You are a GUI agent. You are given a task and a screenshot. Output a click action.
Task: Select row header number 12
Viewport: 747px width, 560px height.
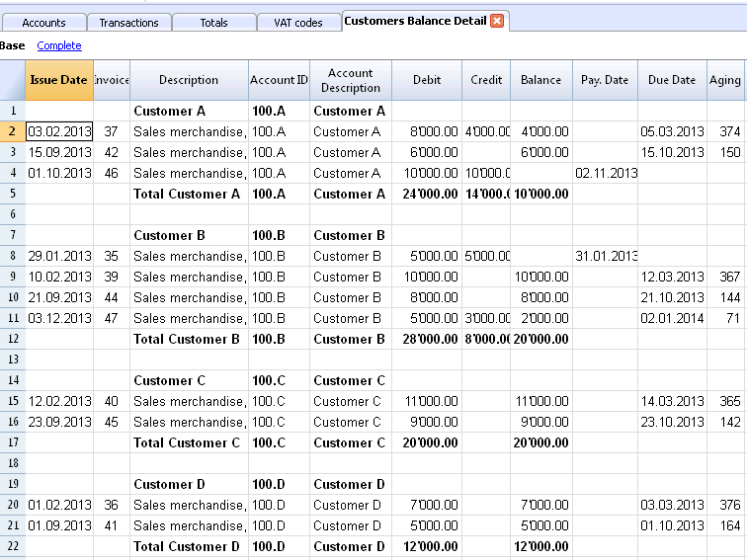13,339
